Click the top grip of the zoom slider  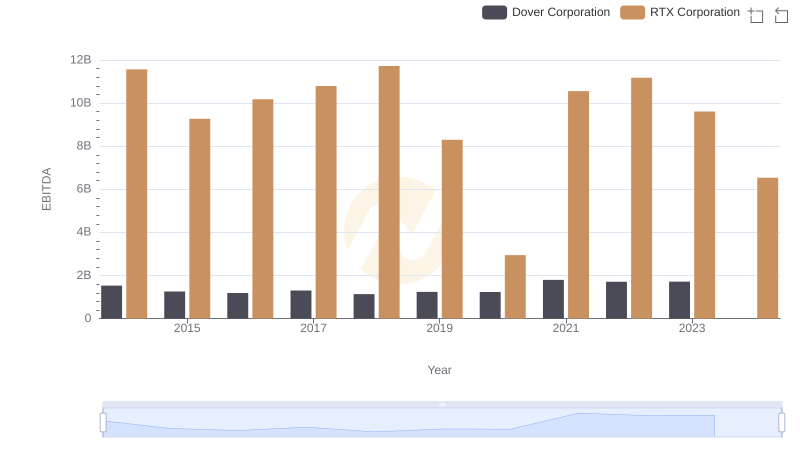442,404
